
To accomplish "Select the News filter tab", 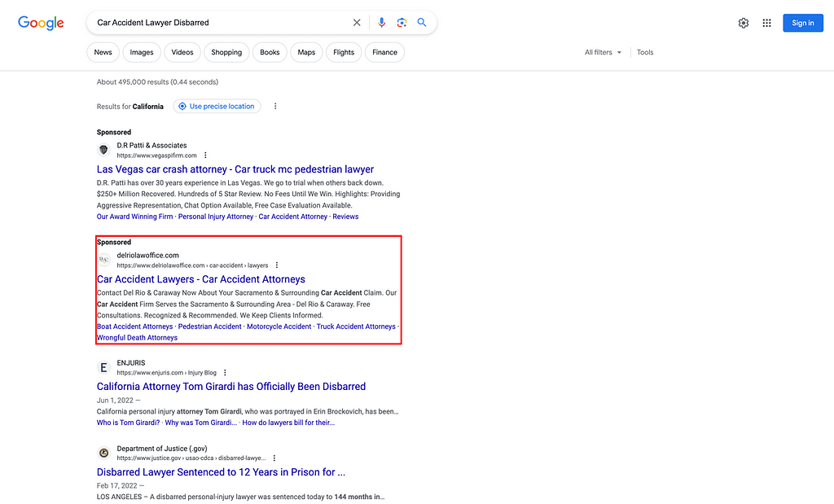I will (103, 52).
